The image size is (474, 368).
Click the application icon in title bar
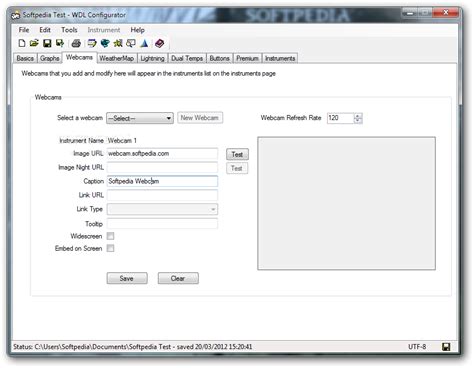pos(16,15)
